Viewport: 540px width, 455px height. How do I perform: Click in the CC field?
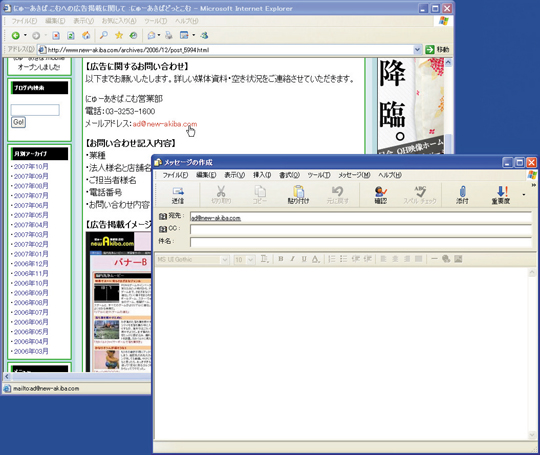[x=360, y=230]
